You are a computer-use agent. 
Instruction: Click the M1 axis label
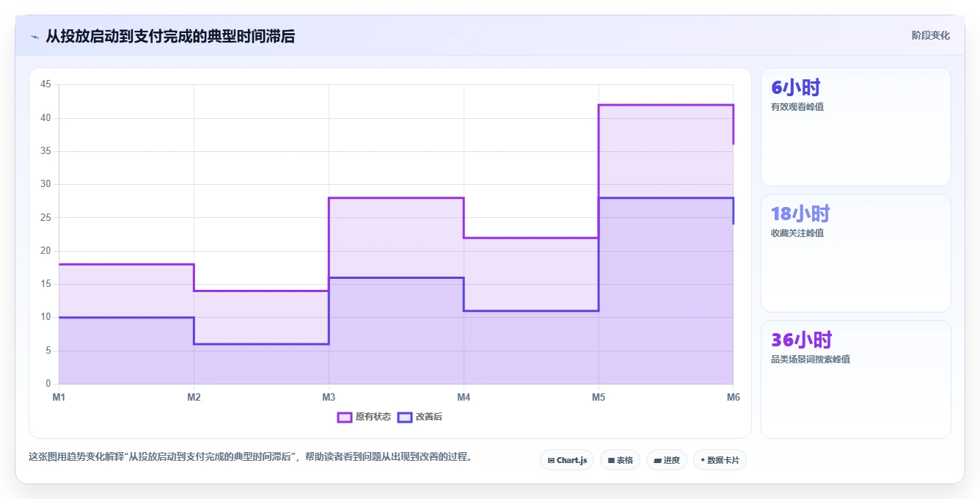[x=59, y=397]
